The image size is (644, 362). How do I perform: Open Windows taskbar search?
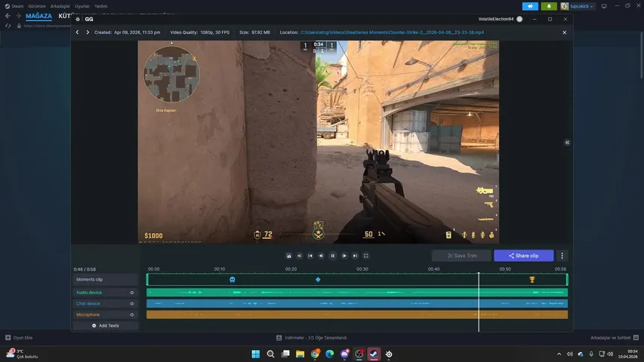click(x=270, y=354)
